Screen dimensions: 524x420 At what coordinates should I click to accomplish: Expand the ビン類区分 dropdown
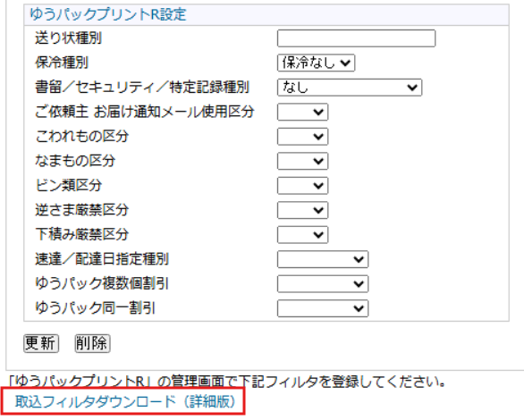(302, 186)
